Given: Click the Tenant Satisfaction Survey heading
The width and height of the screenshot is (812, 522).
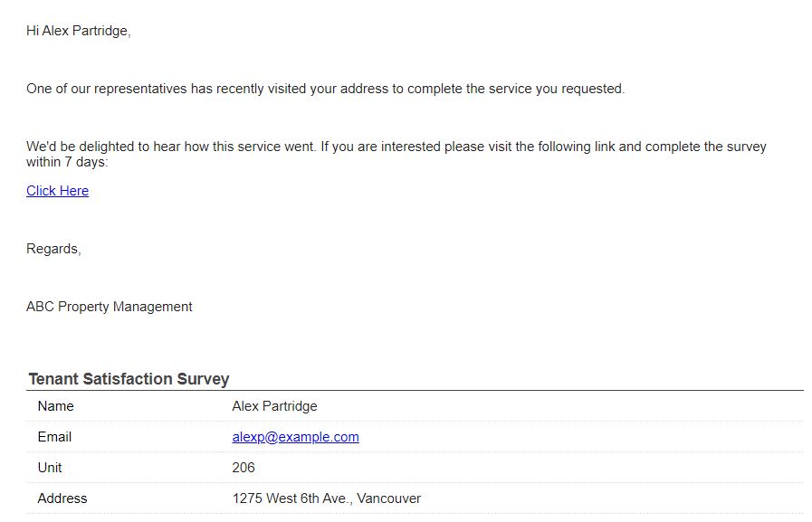Looking at the screenshot, I should coord(129,379).
